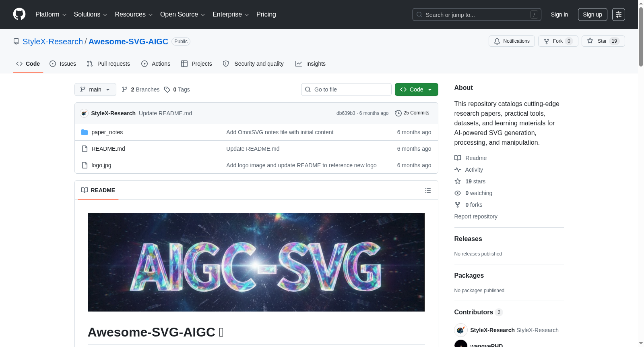
Task: Click the tag icon next to Tags
Action: tap(167, 89)
